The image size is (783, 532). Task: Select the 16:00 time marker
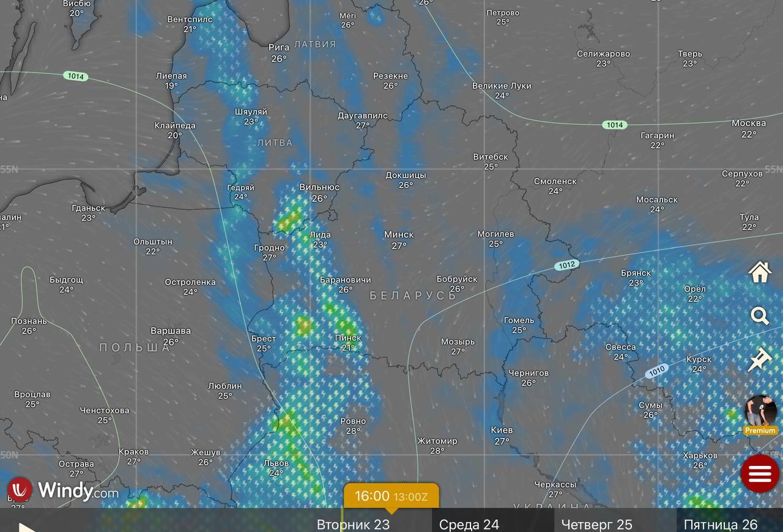(x=391, y=496)
